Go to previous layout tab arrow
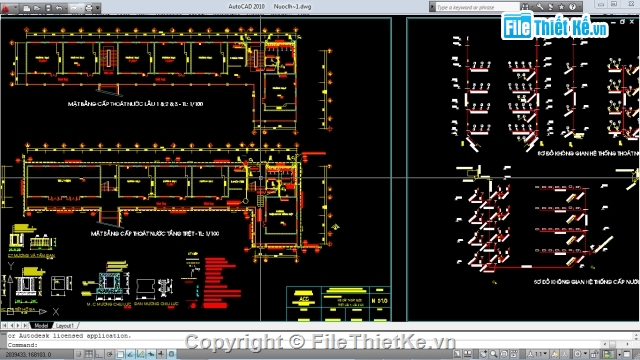This screenshot has width=640, height=360. (12, 326)
